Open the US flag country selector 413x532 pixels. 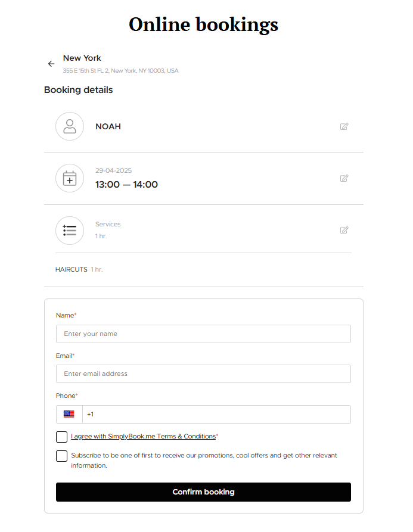pos(69,414)
